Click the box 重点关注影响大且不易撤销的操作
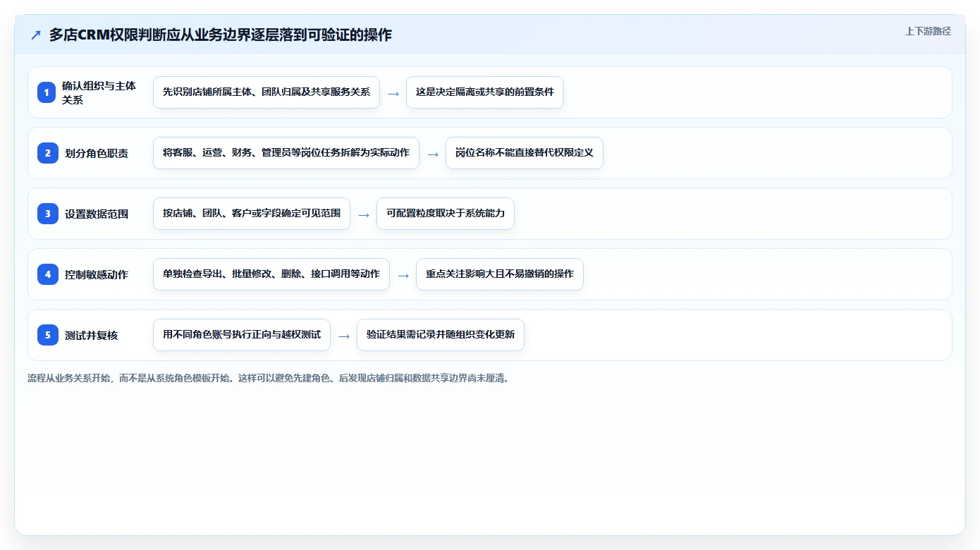This screenshot has width=980, height=550. point(500,274)
